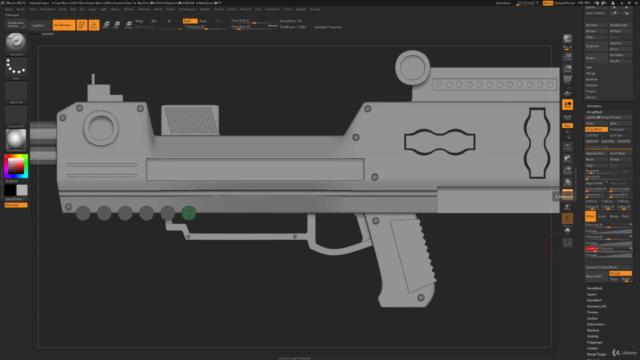The image size is (640, 360).
Task: Click the Z Amount slider in ArrayMesh
Action: click(x=608, y=249)
